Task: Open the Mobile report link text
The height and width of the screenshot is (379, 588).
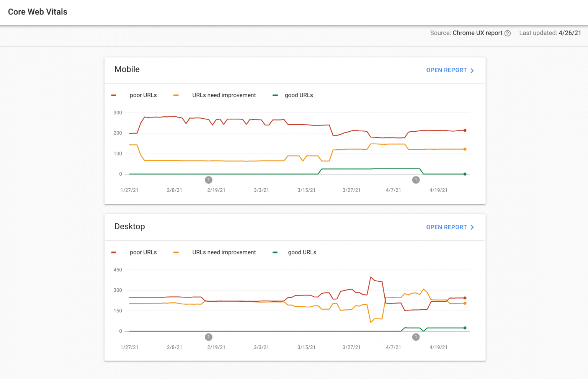Action: [446, 70]
